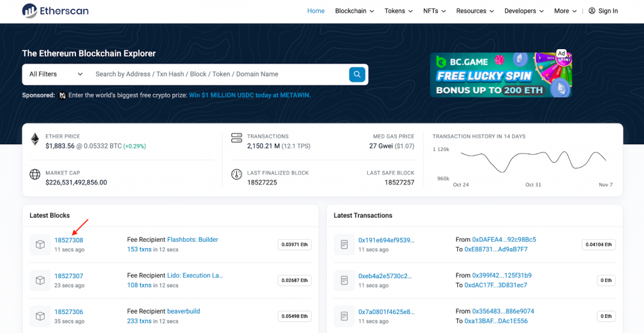Click the 0.02687 Eth reward badge
Image resolution: width=644 pixels, height=333 pixels.
tap(294, 280)
